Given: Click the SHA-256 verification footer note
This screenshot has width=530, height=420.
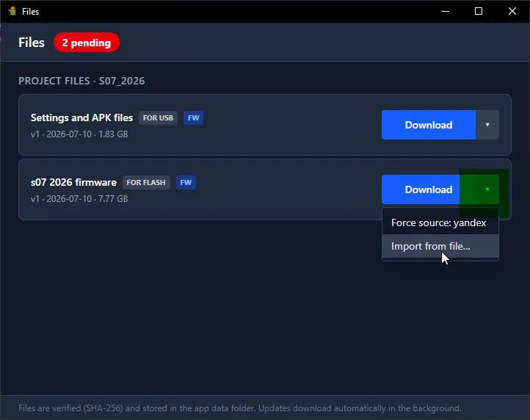Looking at the screenshot, I should pos(239,408).
